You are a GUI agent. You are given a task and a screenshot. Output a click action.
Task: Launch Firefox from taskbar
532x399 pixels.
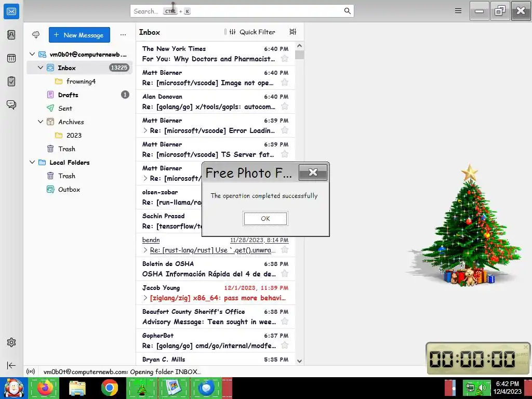click(x=45, y=388)
